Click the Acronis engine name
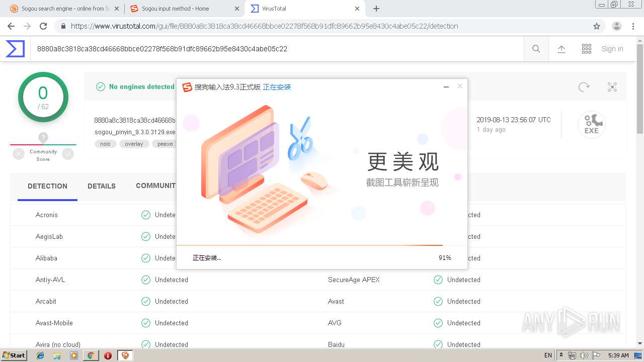The image size is (644, 362). (x=47, y=215)
